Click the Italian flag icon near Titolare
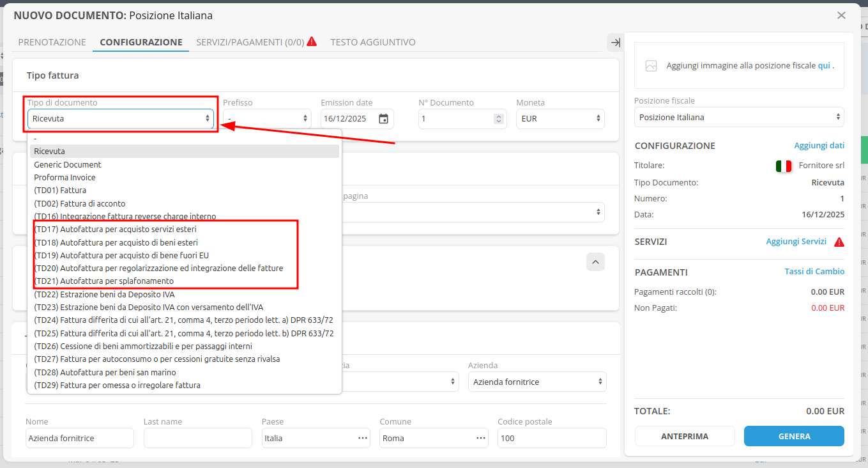Image resolution: width=868 pixels, height=468 pixels. tap(783, 166)
